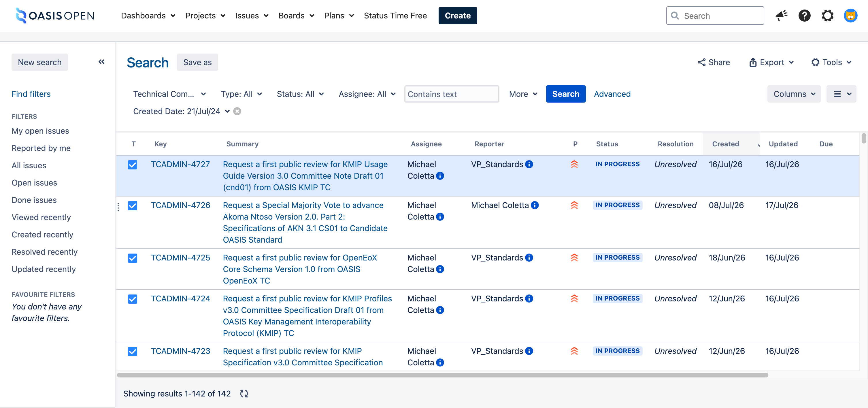Screen dimensions: 868x408
Task: Click the horizontal scrollbar under the results table
Action: [442, 375]
